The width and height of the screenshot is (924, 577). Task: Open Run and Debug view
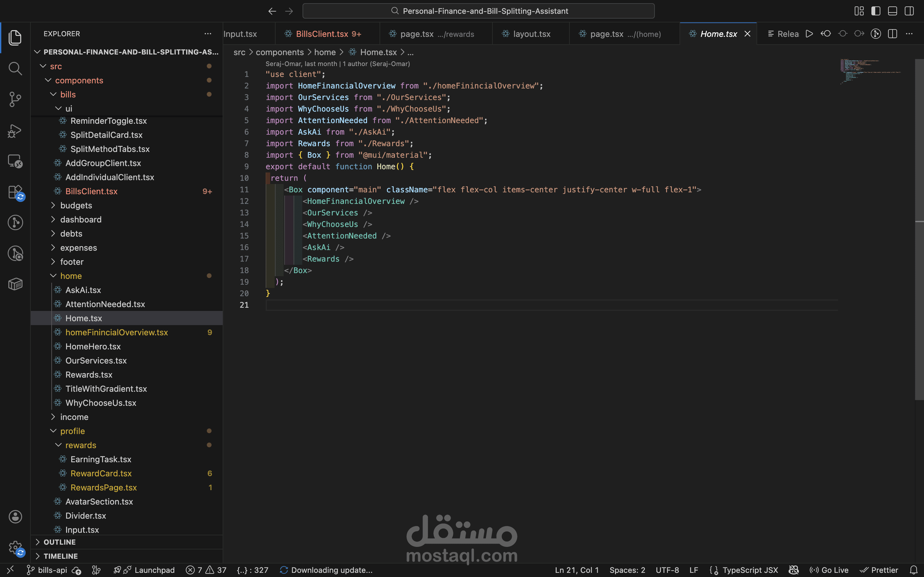[x=15, y=130]
